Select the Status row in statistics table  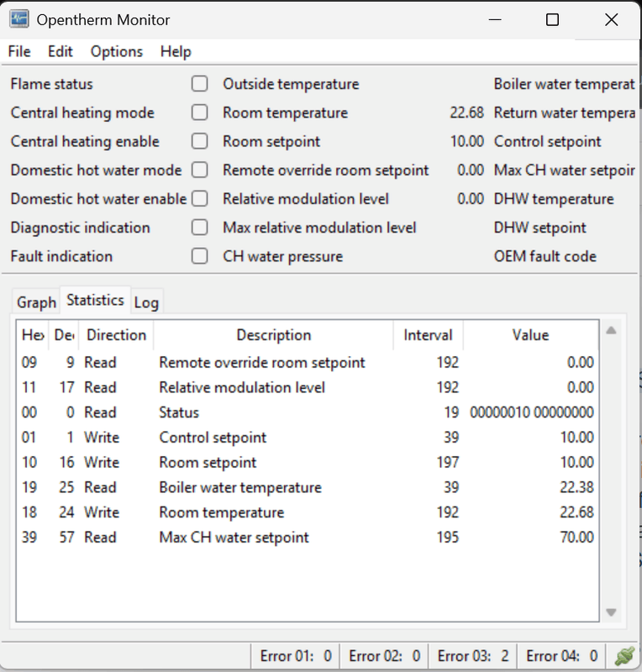308,412
